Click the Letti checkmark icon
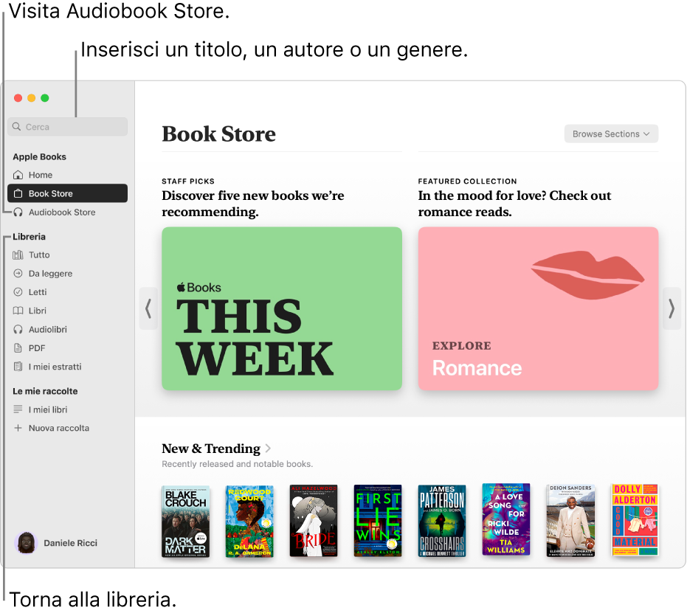 tap(18, 292)
